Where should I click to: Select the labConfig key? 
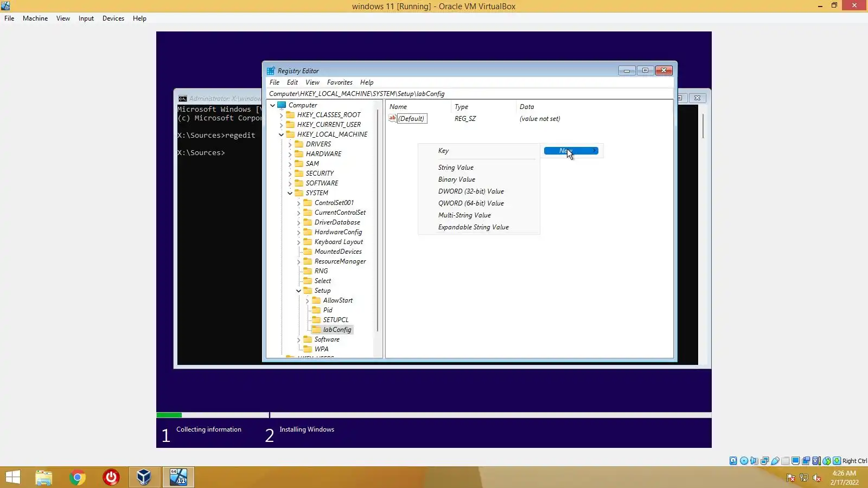pyautogui.click(x=337, y=330)
